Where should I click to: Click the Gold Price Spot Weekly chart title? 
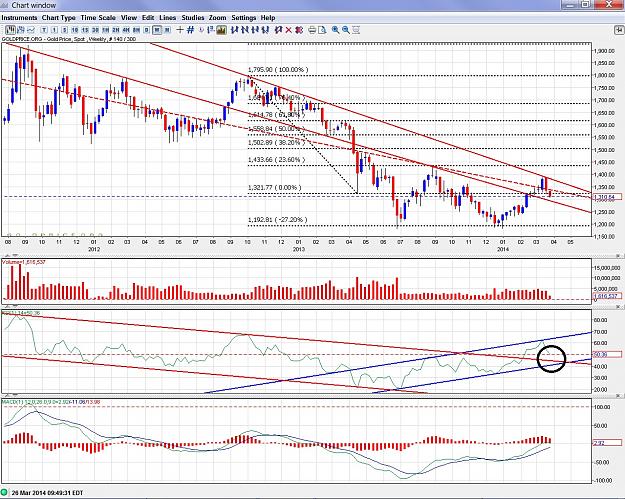(x=69, y=39)
